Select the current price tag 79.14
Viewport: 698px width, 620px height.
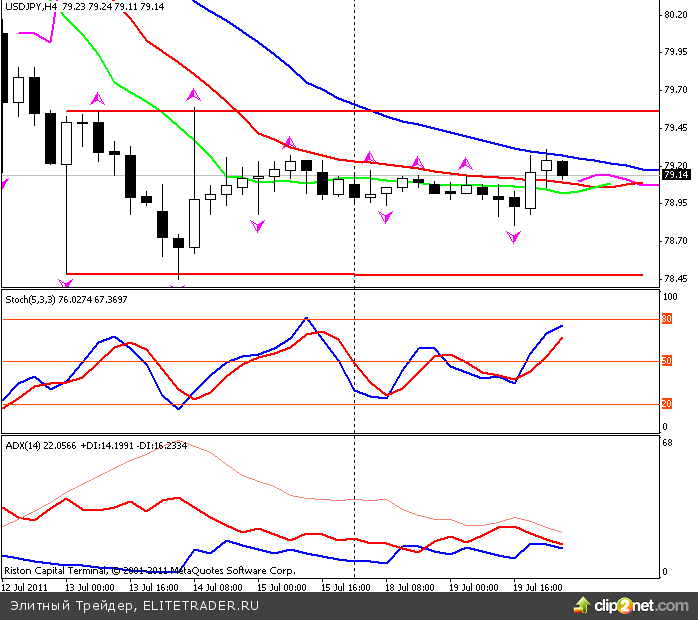point(677,175)
